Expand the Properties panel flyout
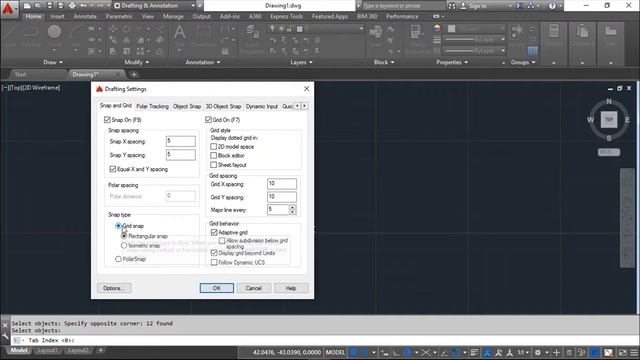Screen dimensions: 640x360 [x=452, y=62]
